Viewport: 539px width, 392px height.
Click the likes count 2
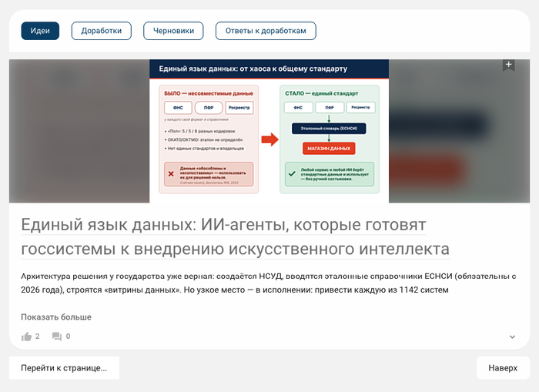[x=38, y=337]
